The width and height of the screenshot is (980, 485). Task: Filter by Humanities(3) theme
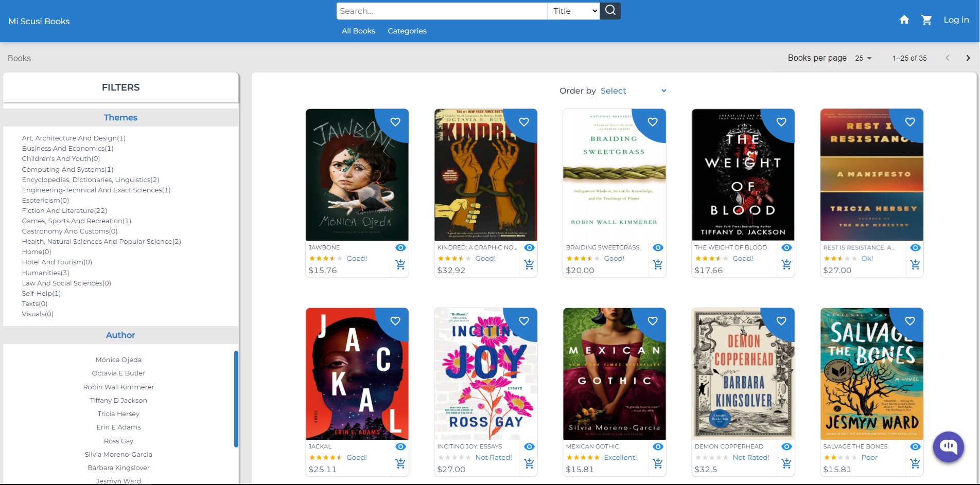point(45,273)
